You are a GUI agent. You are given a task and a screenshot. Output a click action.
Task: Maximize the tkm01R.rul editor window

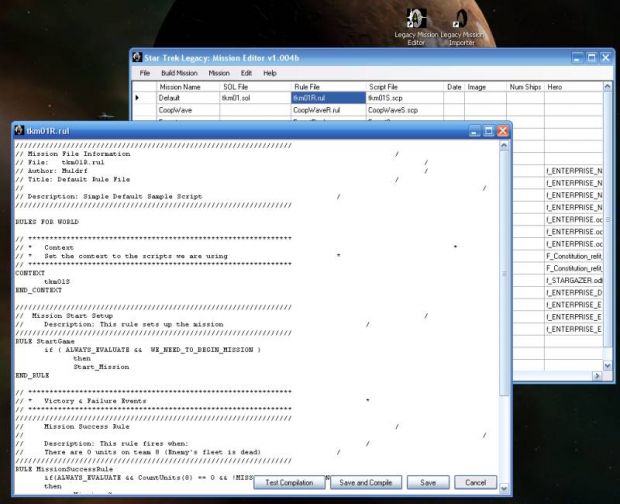click(489, 131)
